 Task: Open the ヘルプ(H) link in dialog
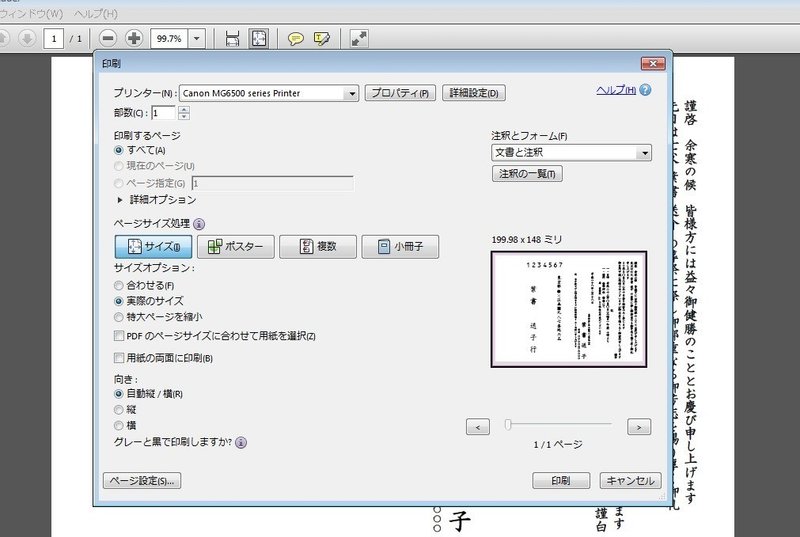coord(616,90)
